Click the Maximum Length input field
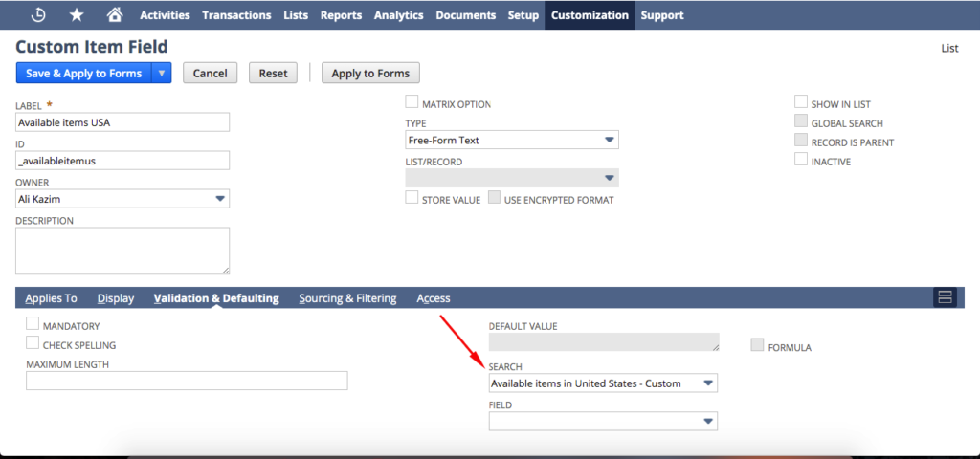Image resolution: width=980 pixels, height=459 pixels. (x=187, y=381)
